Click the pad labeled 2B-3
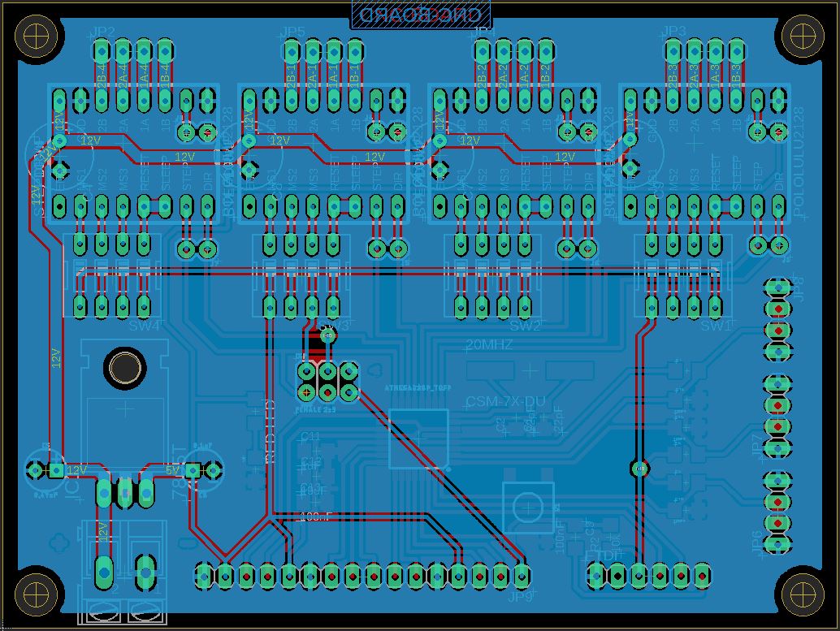The image size is (840, 631). (673, 52)
